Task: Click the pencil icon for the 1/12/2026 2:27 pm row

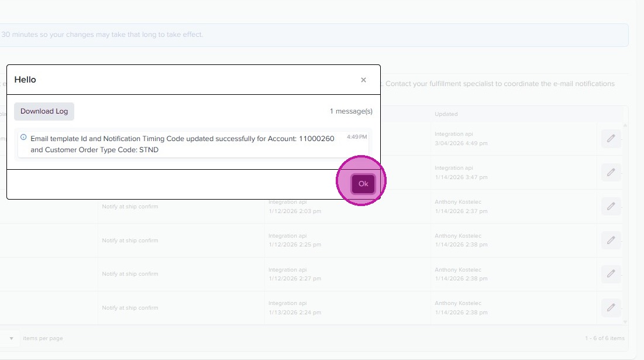Action: tap(611, 274)
